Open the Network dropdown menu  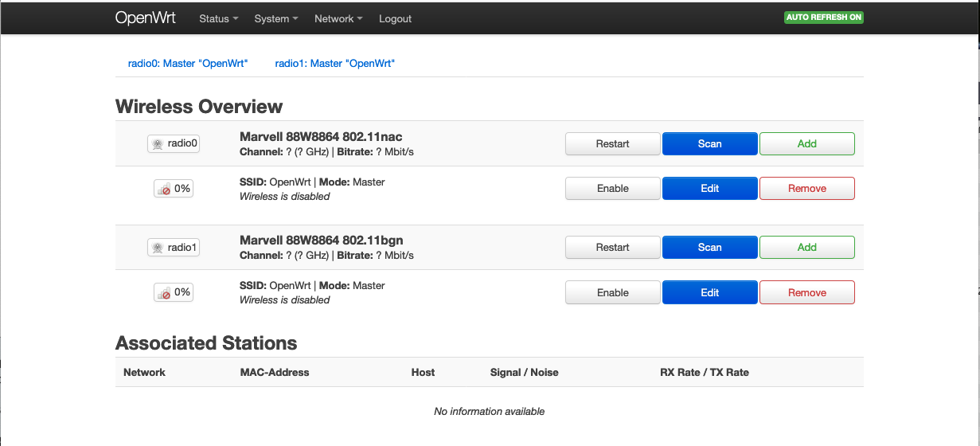pyautogui.click(x=338, y=18)
